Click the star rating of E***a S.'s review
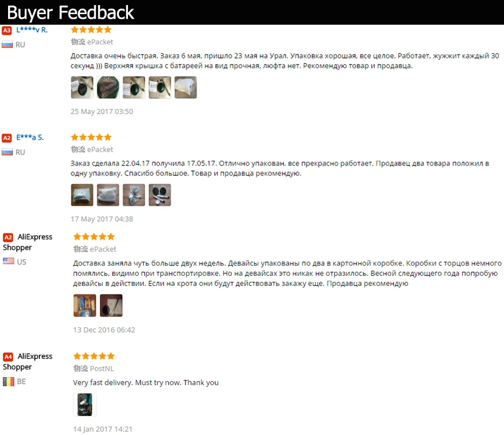 91,137
